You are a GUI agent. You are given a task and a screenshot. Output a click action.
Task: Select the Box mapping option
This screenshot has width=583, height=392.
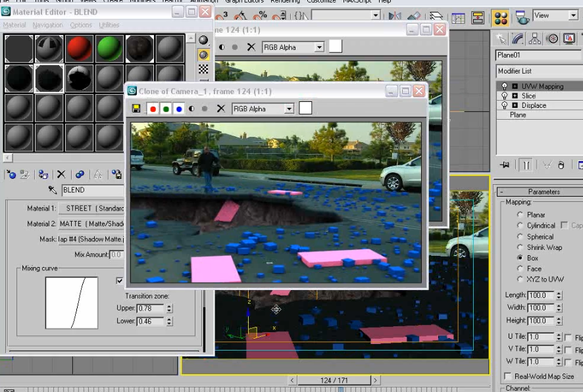pyautogui.click(x=520, y=258)
